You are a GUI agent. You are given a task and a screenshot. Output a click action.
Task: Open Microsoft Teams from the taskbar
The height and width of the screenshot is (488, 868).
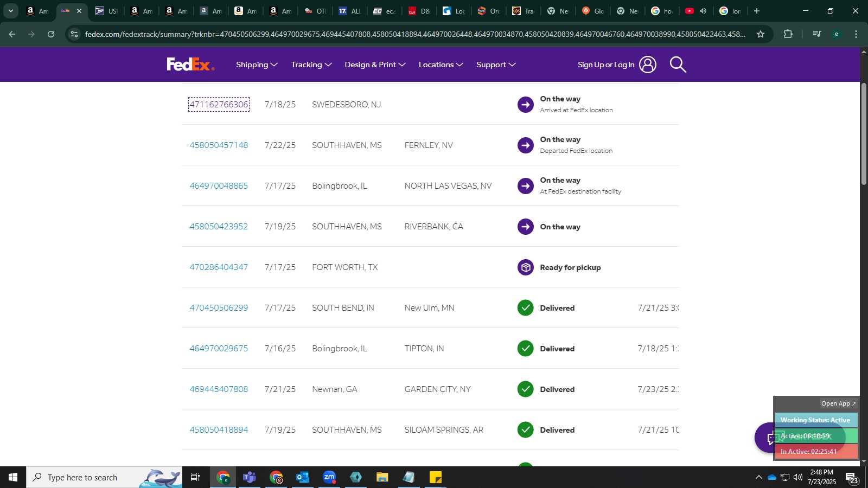point(250,477)
